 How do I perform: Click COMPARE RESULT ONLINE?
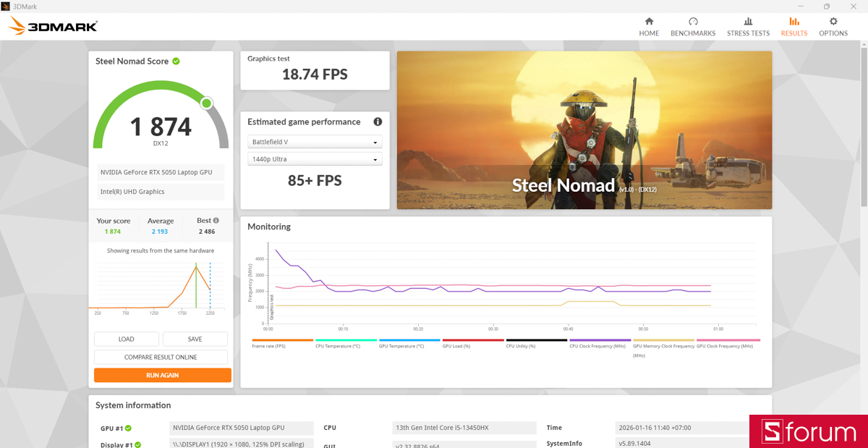(x=161, y=357)
